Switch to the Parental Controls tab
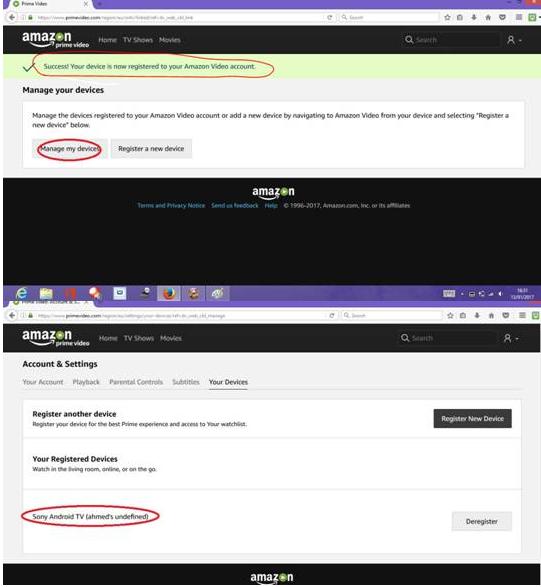 click(136, 382)
